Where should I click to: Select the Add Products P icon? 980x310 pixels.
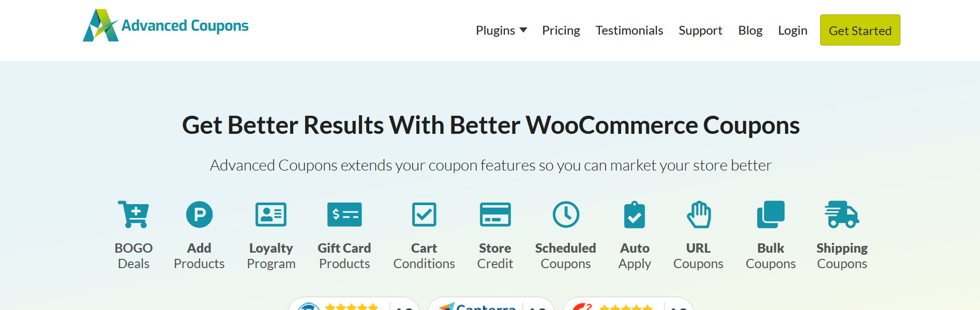click(199, 214)
